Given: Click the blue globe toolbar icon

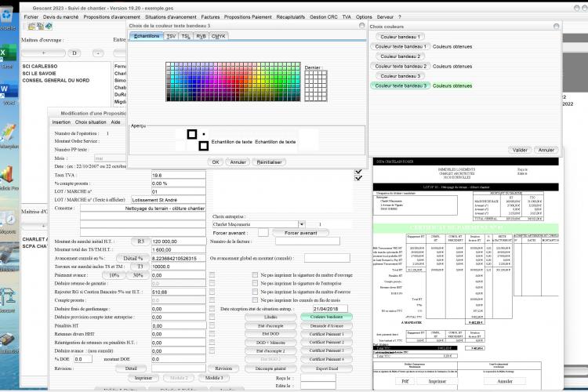Looking at the screenshot, I should click(x=49, y=26).
